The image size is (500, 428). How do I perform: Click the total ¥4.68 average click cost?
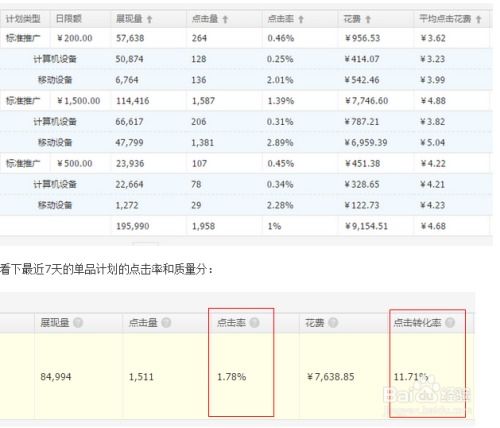pyautogui.click(x=433, y=226)
